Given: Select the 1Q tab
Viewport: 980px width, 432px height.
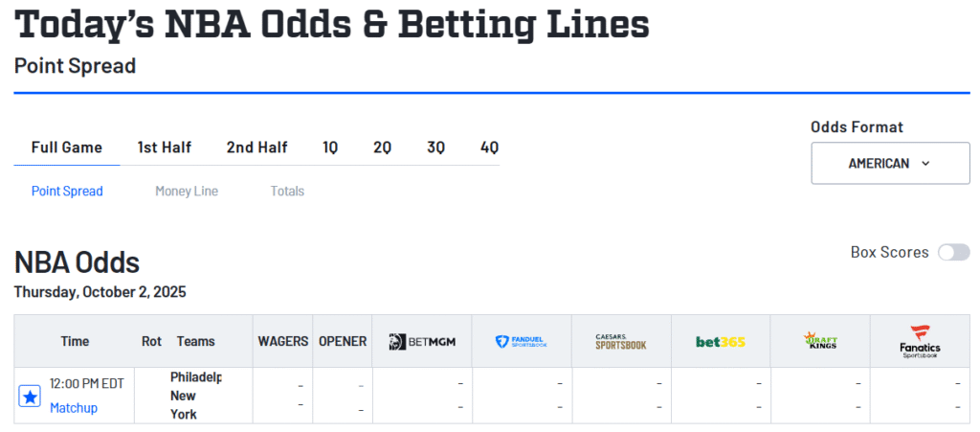Looking at the screenshot, I should (330, 148).
